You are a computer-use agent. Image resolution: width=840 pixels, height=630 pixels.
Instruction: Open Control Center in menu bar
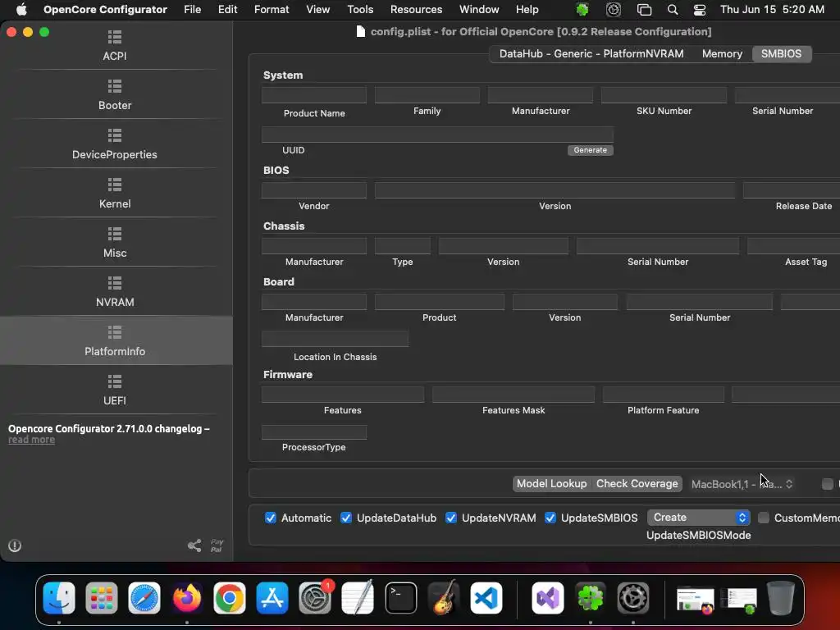699,10
